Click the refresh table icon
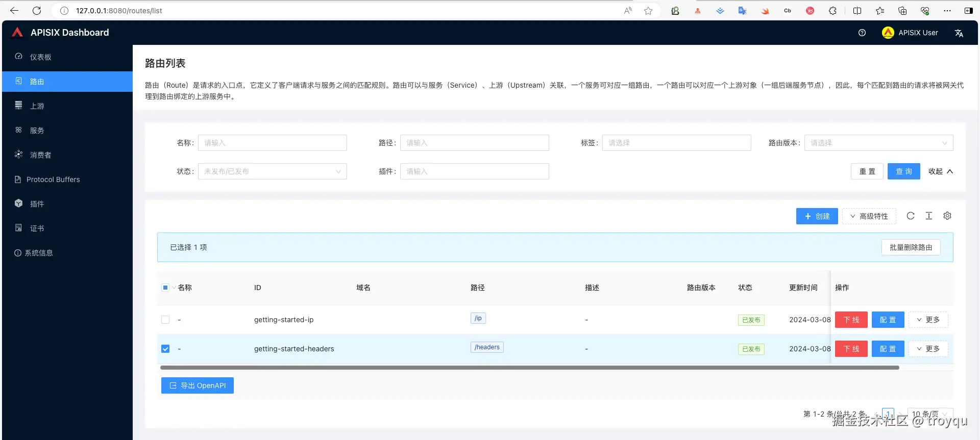 click(911, 216)
